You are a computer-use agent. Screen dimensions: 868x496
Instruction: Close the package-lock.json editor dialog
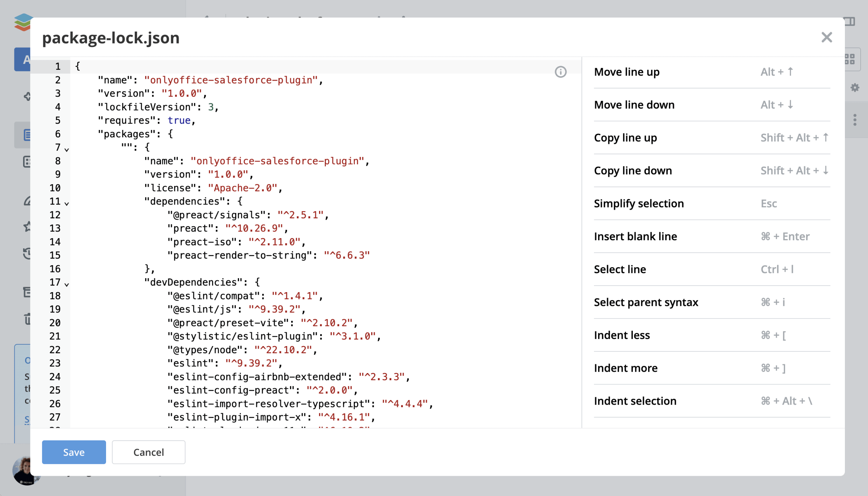coord(826,37)
